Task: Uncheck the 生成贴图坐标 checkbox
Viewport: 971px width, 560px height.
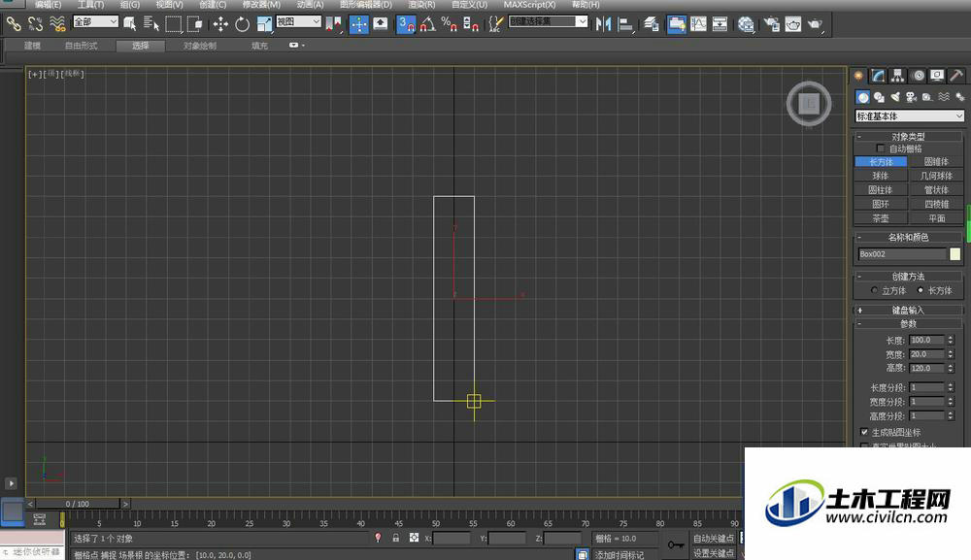Action: (x=864, y=432)
